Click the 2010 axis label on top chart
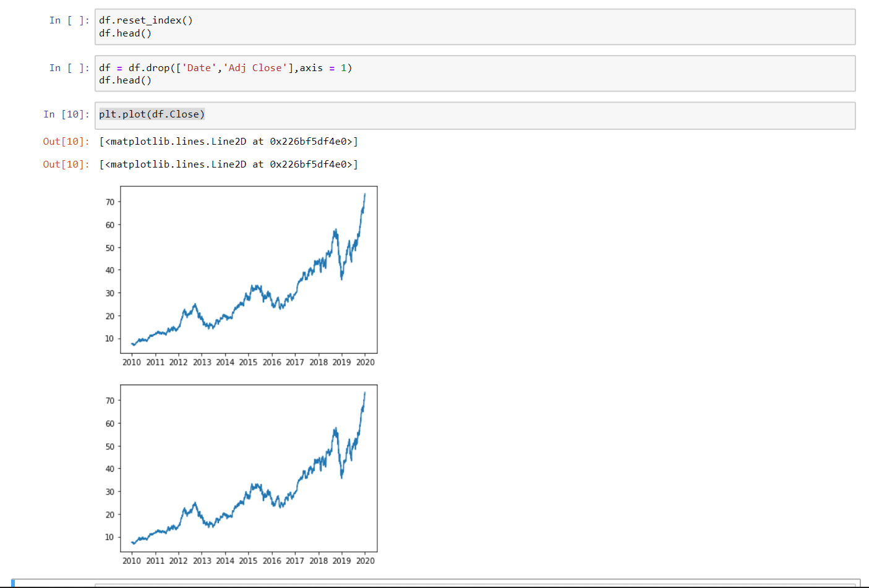869x588 pixels. (132, 362)
